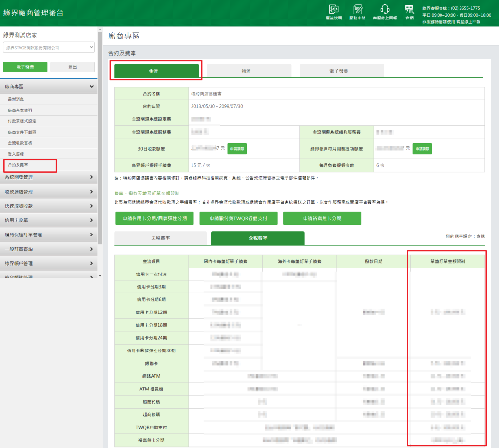Click the 海外卡每筆訂單手續費 column header
The height and width of the screenshot is (448, 499).
pos(300,261)
